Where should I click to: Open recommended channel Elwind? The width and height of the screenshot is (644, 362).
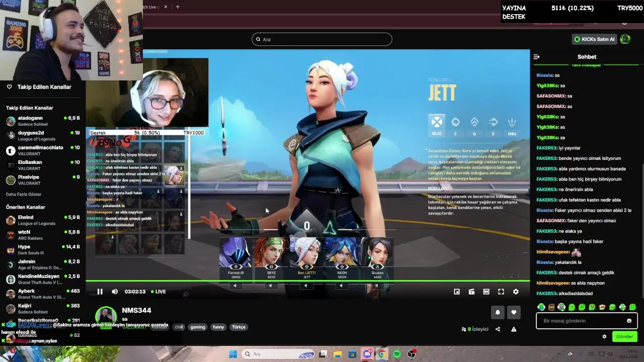click(x=43, y=220)
